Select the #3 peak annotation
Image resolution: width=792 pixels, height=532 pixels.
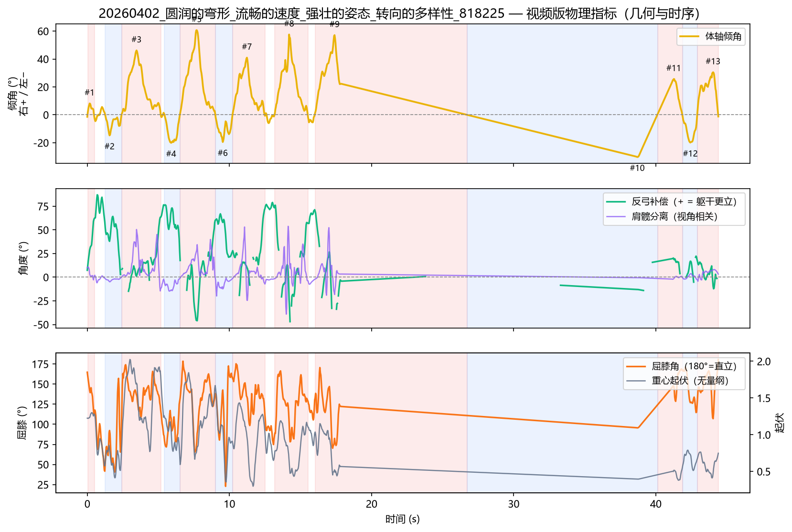136,40
